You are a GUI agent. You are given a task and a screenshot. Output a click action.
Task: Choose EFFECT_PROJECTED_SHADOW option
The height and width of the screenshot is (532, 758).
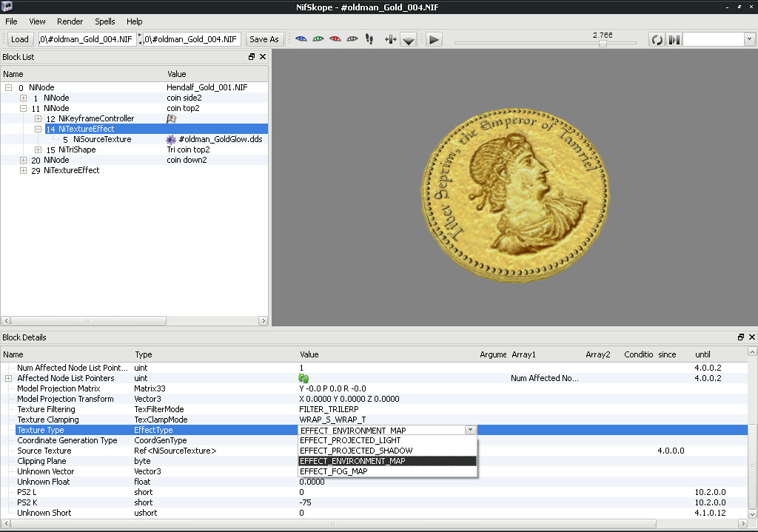pos(388,451)
